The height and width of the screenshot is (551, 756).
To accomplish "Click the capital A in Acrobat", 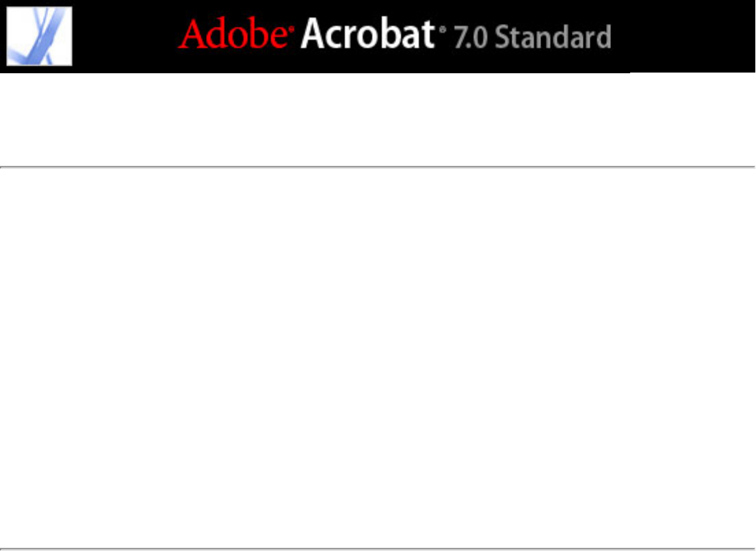I will [313, 34].
